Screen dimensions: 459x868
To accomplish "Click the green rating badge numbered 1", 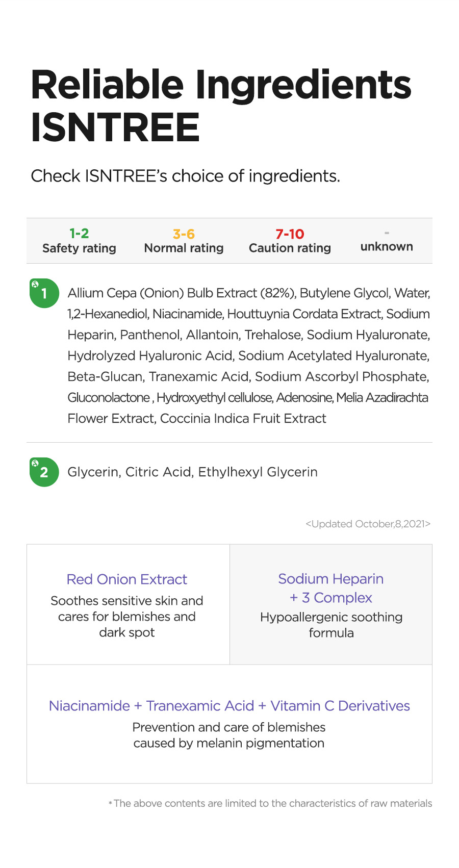I will pyautogui.click(x=44, y=293).
